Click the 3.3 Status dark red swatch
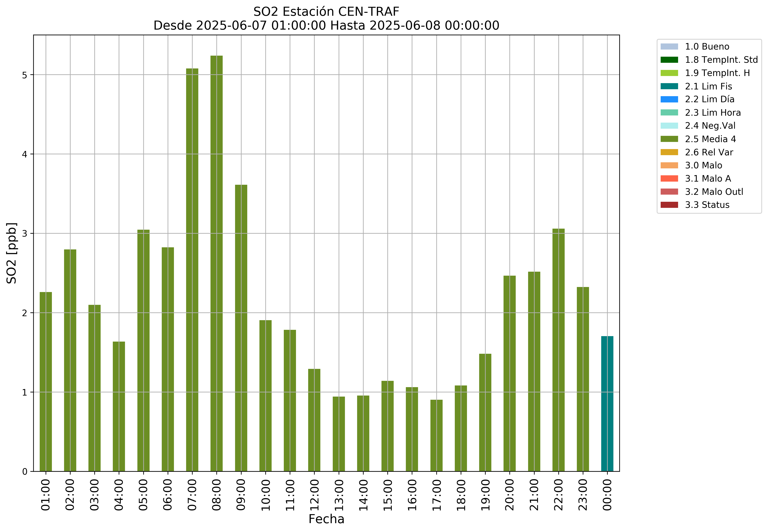 click(669, 205)
